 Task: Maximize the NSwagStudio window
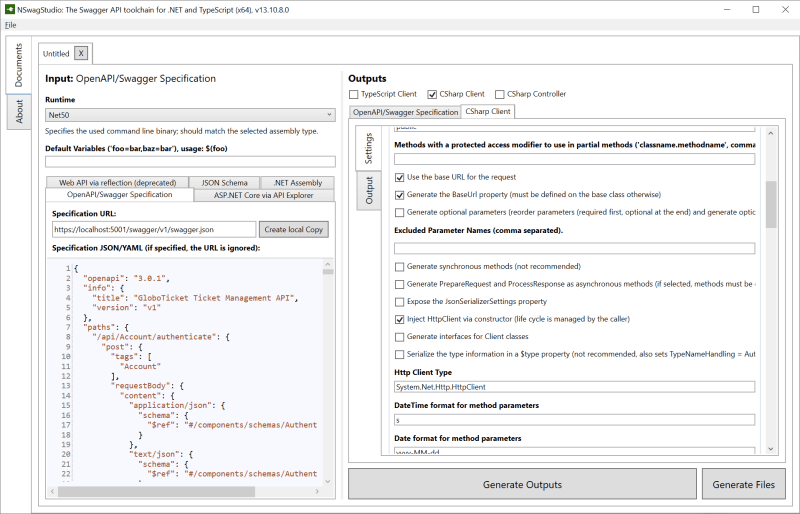click(756, 10)
